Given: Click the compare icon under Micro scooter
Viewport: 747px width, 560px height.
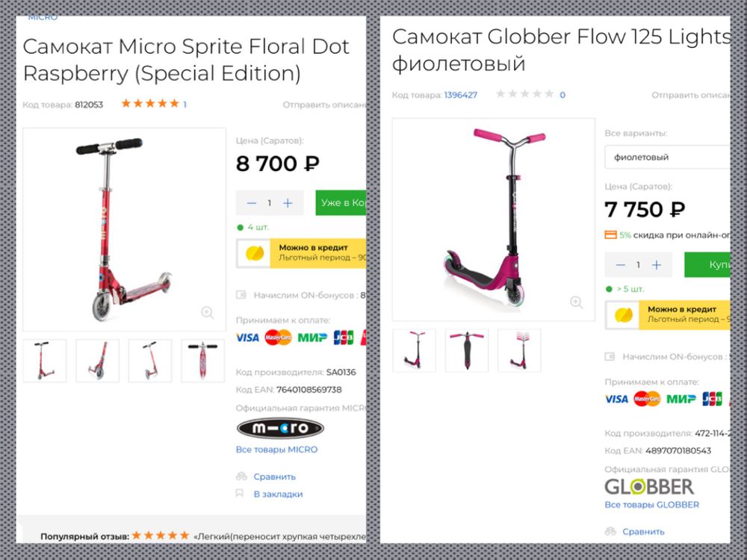Looking at the screenshot, I should (241, 476).
